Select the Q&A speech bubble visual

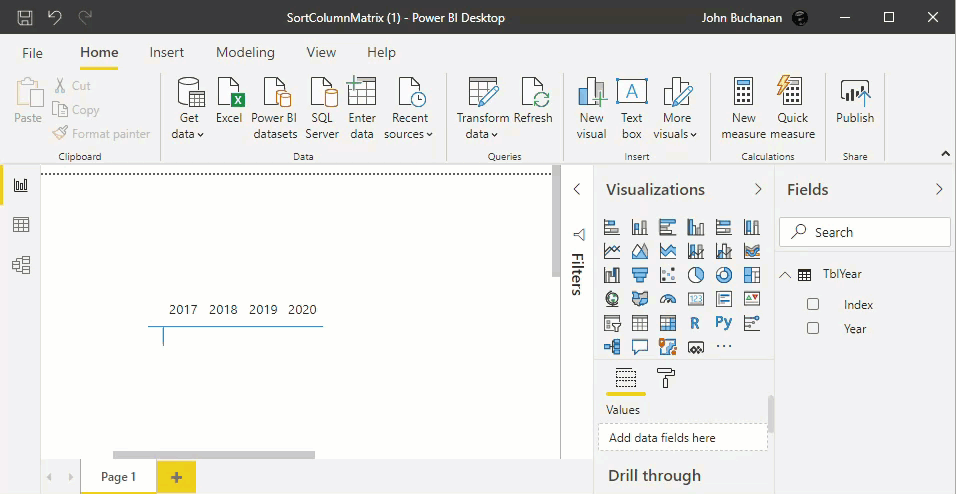coord(640,347)
